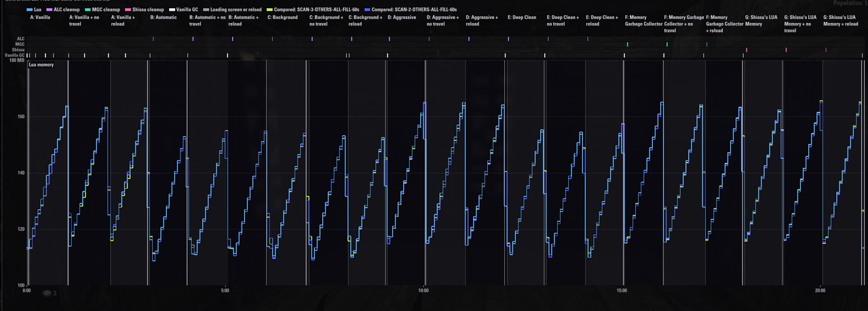Click the pink Shissu cleanup legend swatch
The width and height of the screenshot is (868, 311).
tap(128, 10)
